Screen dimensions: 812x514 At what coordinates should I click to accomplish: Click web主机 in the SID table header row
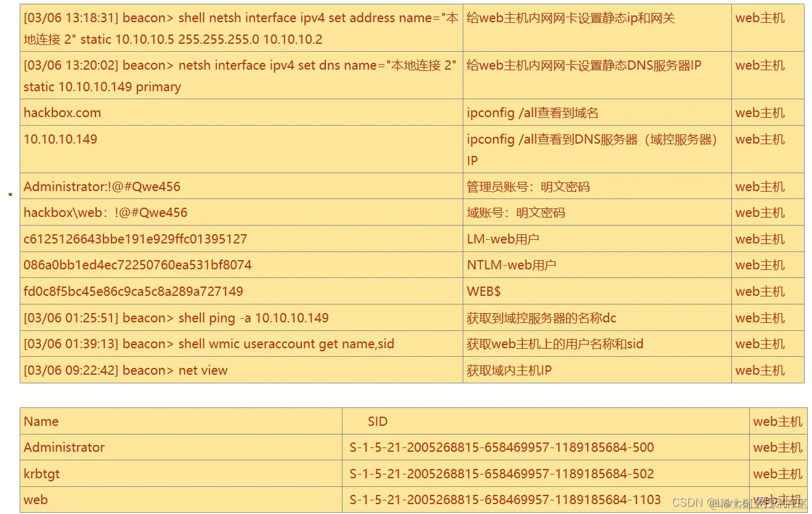point(777,422)
